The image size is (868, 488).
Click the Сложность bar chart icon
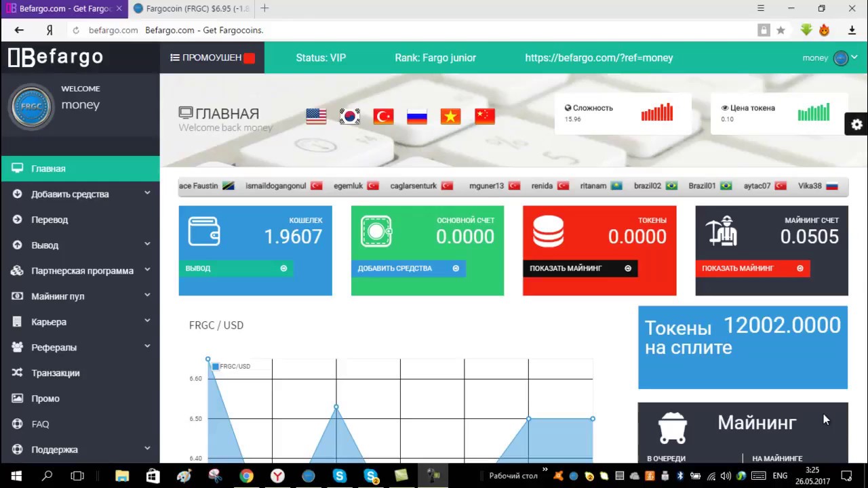point(657,113)
